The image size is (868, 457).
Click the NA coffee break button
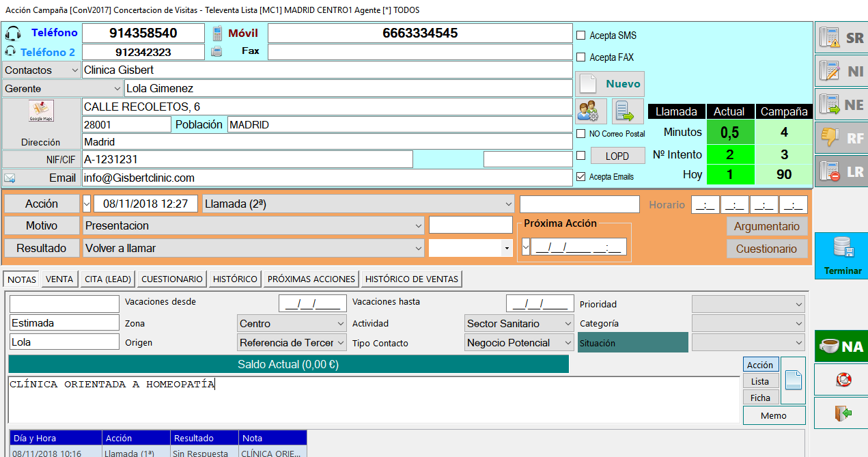pos(841,346)
